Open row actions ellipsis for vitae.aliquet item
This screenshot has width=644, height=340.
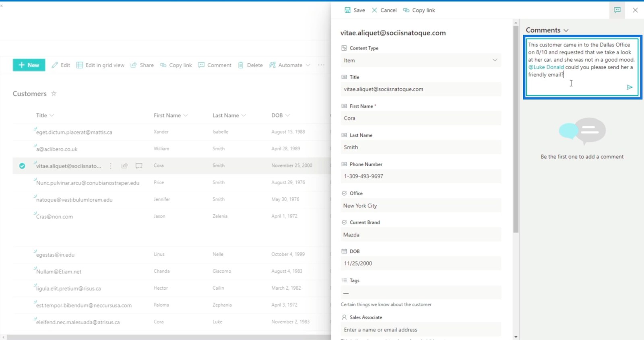pyautogui.click(x=111, y=166)
